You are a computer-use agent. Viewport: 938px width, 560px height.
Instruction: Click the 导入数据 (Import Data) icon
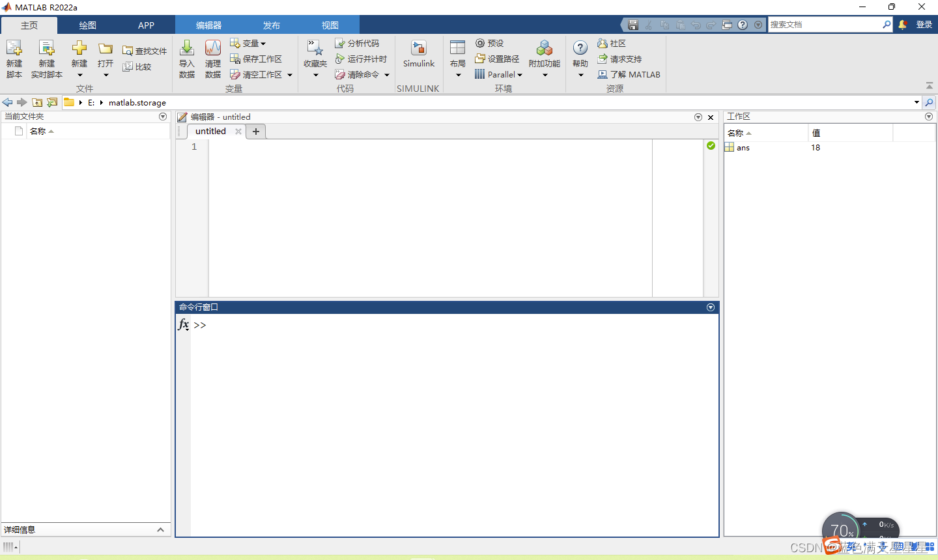point(187,48)
